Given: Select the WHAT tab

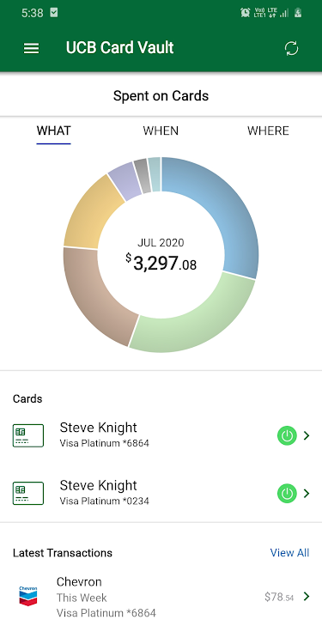Looking at the screenshot, I should click(x=54, y=131).
